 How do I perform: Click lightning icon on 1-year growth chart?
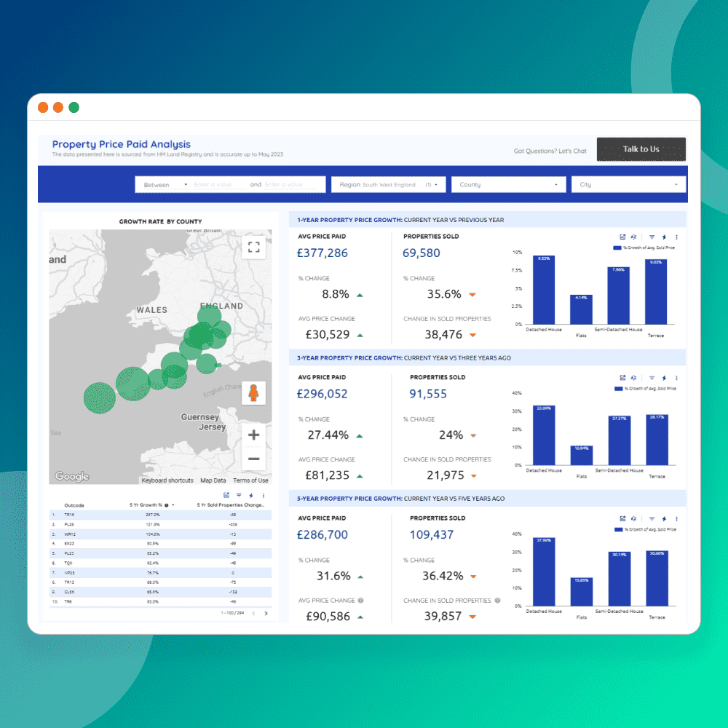tap(664, 237)
